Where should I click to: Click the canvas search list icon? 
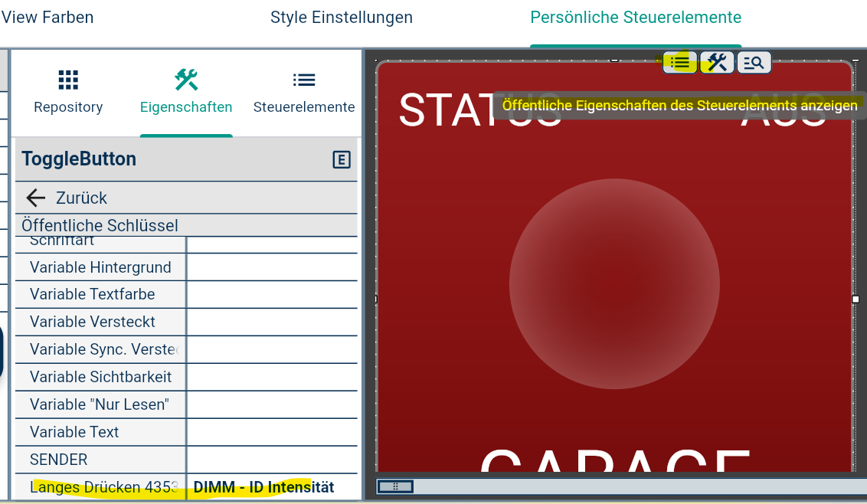(x=754, y=63)
